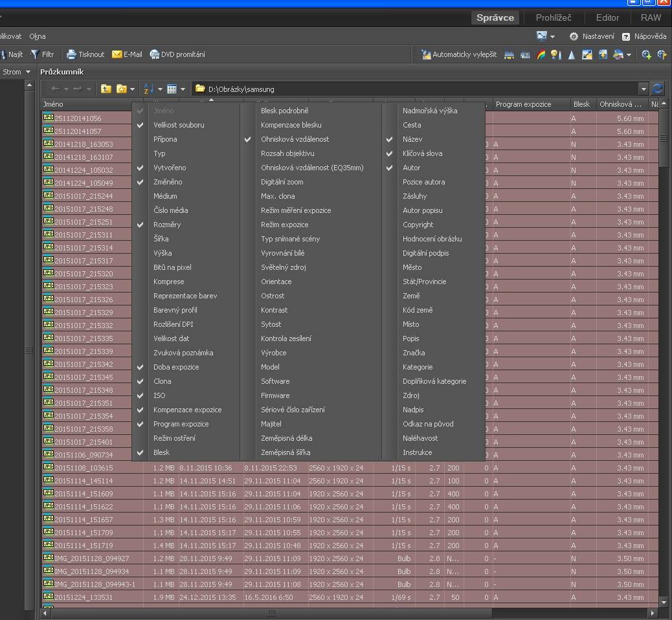
Task: Click the batch filter stack icon
Action: (x=618, y=54)
